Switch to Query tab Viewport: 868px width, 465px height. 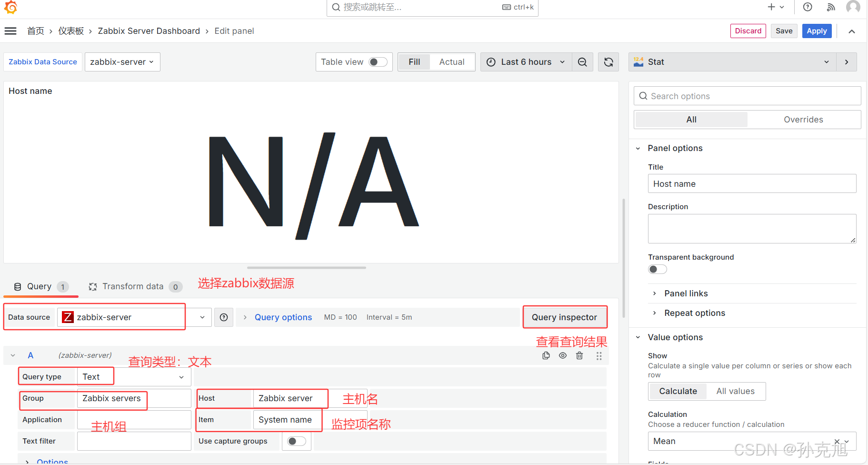41,286
